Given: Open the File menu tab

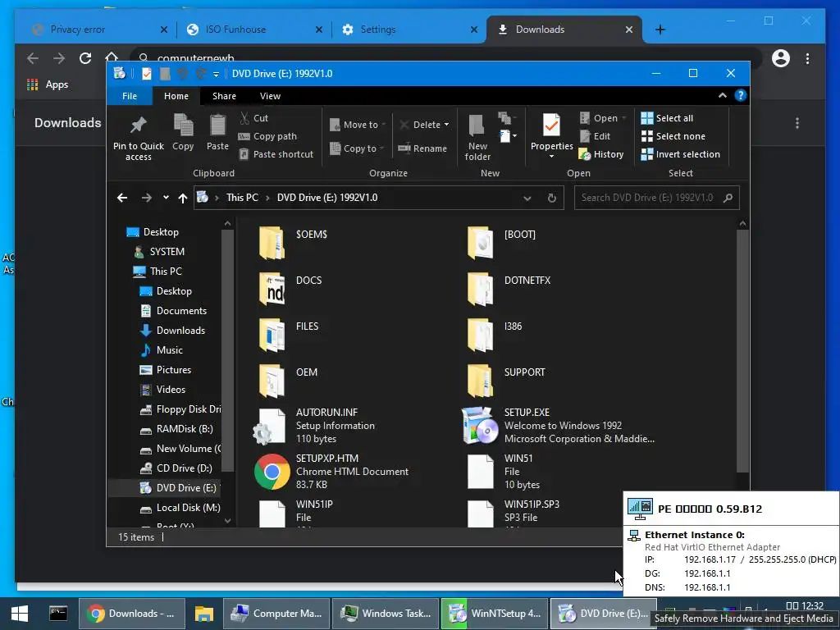Looking at the screenshot, I should [x=130, y=96].
